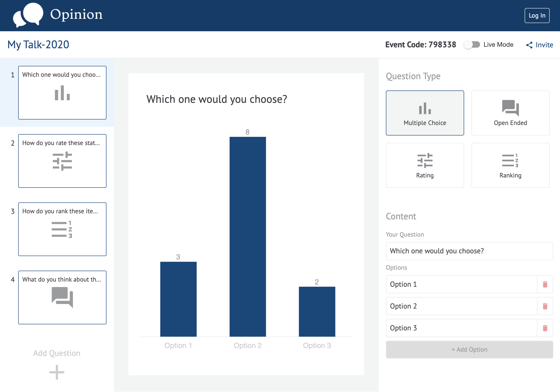Select the Open Ended question type
Image resolution: width=560 pixels, height=392 pixels.
[x=510, y=113]
